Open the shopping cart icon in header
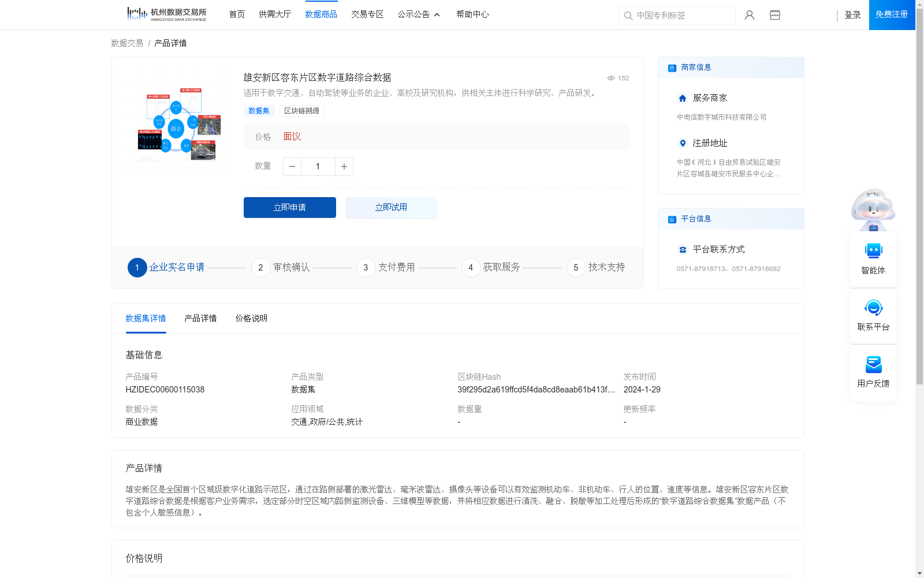 point(775,15)
